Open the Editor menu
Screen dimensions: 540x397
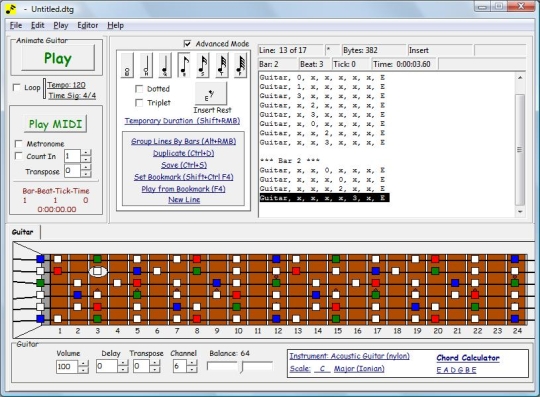click(87, 25)
